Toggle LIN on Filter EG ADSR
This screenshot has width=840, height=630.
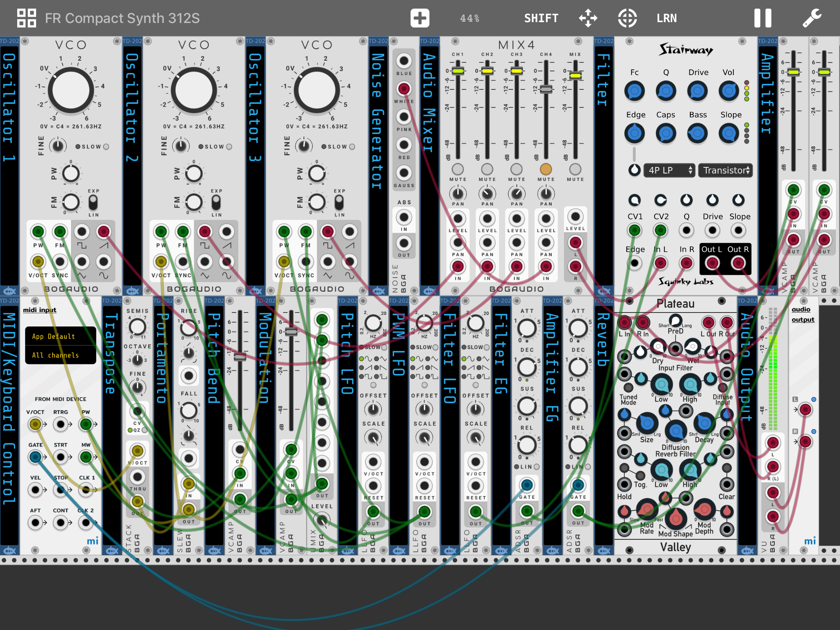click(x=536, y=467)
